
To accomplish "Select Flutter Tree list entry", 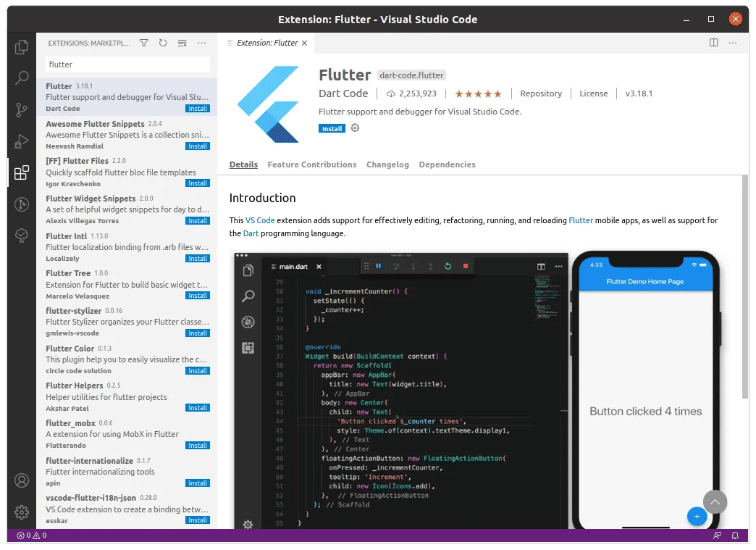I will click(127, 284).
